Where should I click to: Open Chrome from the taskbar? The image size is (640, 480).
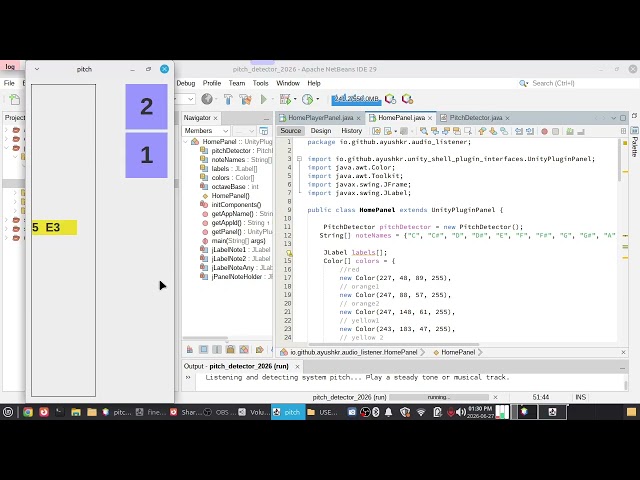point(28,412)
